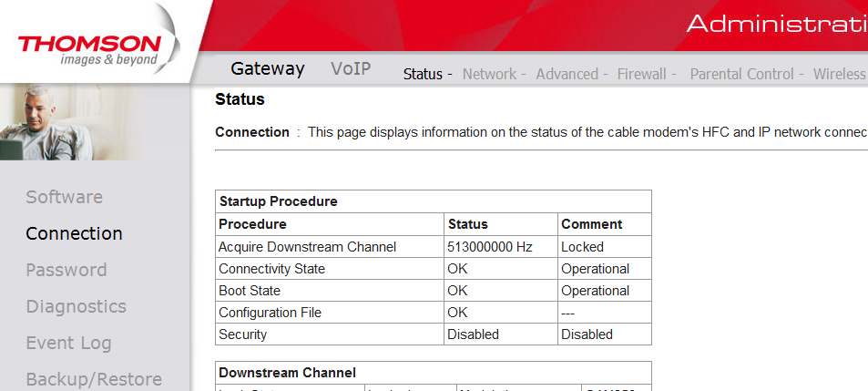868x391 pixels.
Task: Open the Backup/Restore page
Action: click(94, 379)
